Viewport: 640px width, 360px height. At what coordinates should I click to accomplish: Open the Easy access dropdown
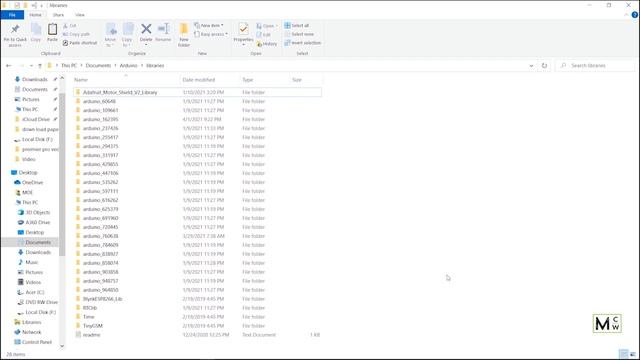(x=211, y=34)
